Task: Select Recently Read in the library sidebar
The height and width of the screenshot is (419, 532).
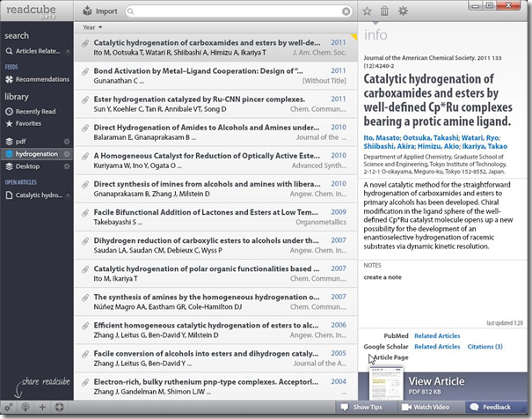Action: [36, 112]
